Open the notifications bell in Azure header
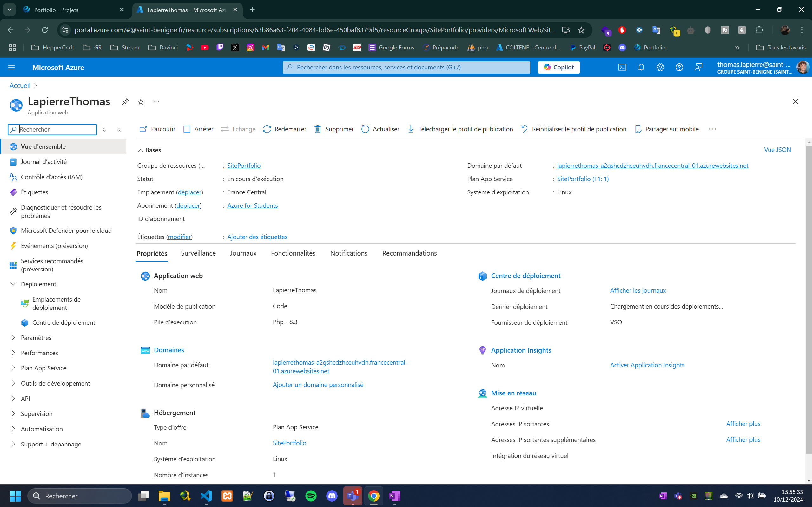 tap(641, 68)
